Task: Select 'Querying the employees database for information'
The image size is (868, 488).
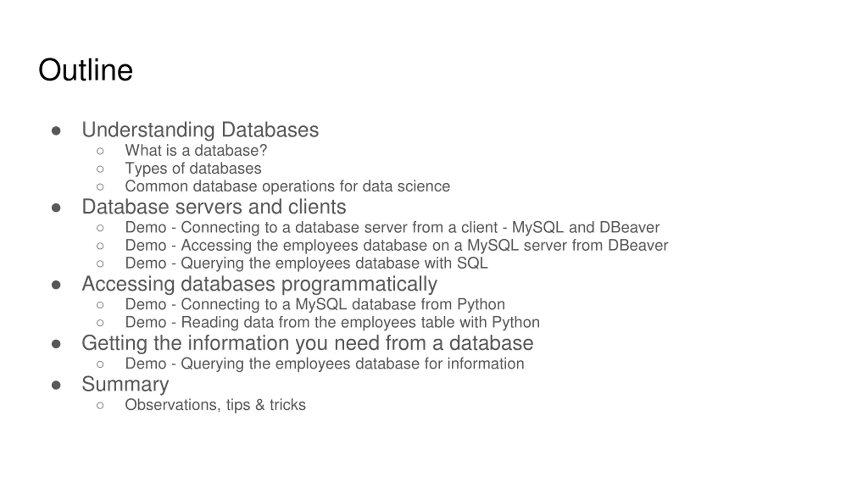Action: click(x=324, y=364)
